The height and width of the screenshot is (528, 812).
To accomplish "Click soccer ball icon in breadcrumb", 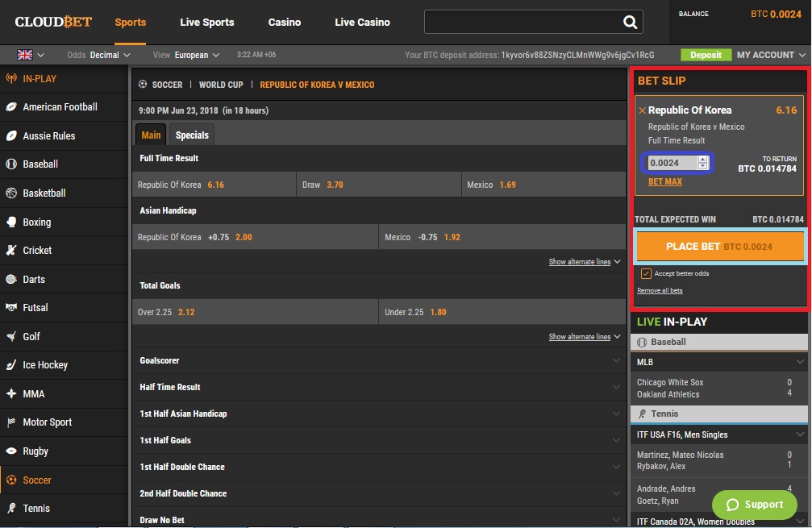I will (143, 84).
